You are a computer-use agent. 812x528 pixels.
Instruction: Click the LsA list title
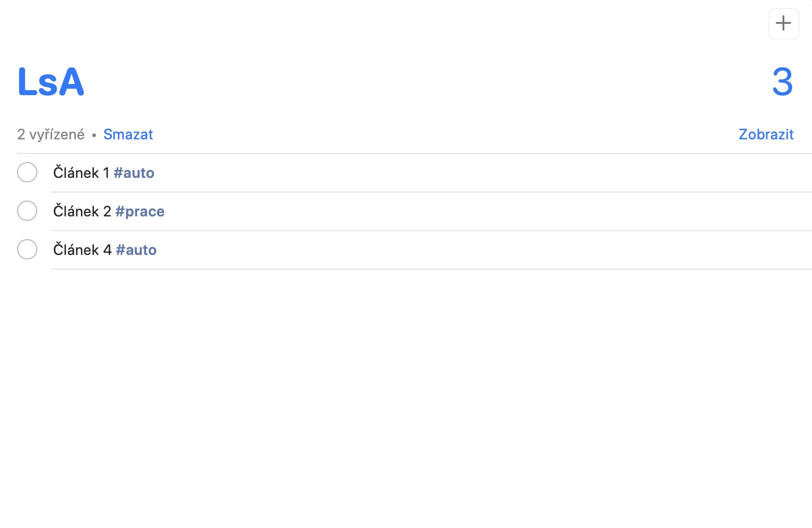pyautogui.click(x=51, y=82)
